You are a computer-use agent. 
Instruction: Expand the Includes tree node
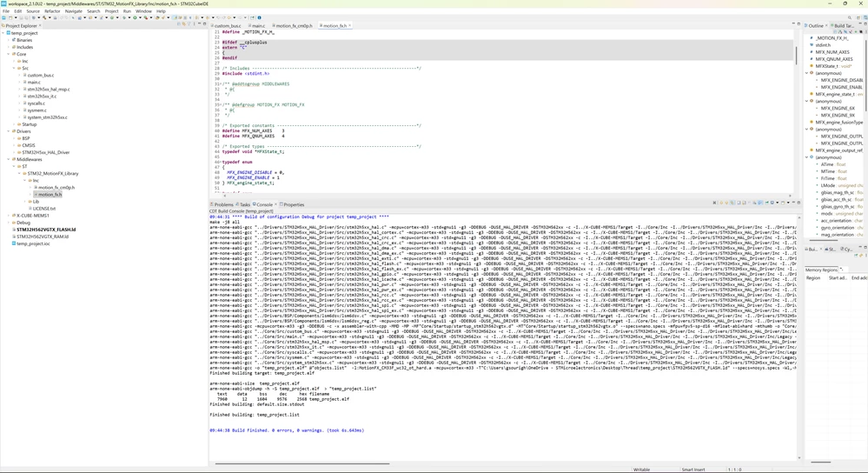point(9,47)
